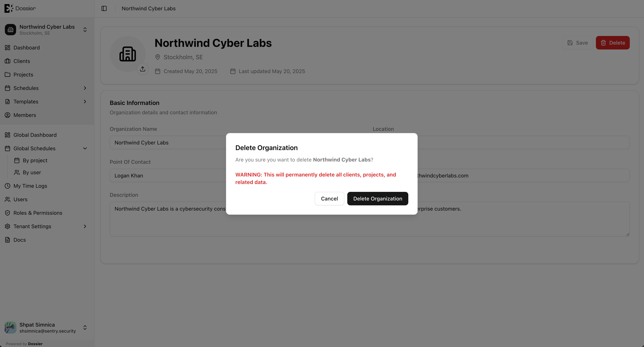The image size is (644, 347).
Task: Toggle the sidebar panel icon
Action: [104, 8]
